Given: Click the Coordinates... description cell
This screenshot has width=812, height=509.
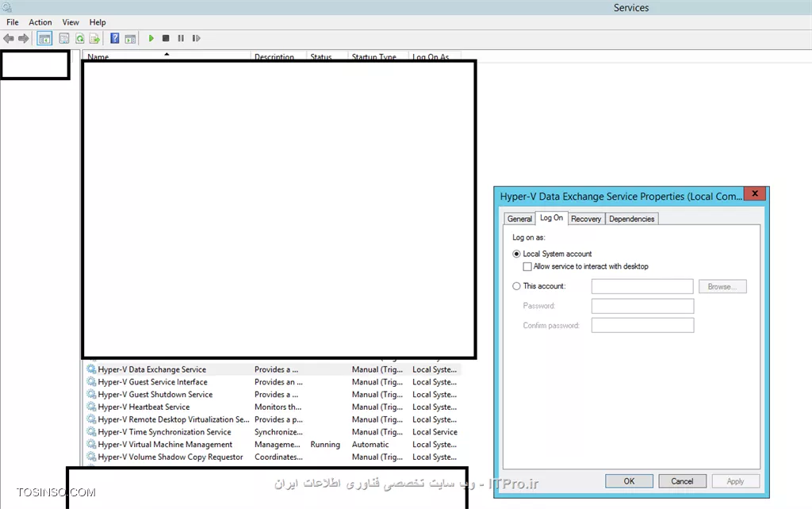Looking at the screenshot, I should click(278, 457).
